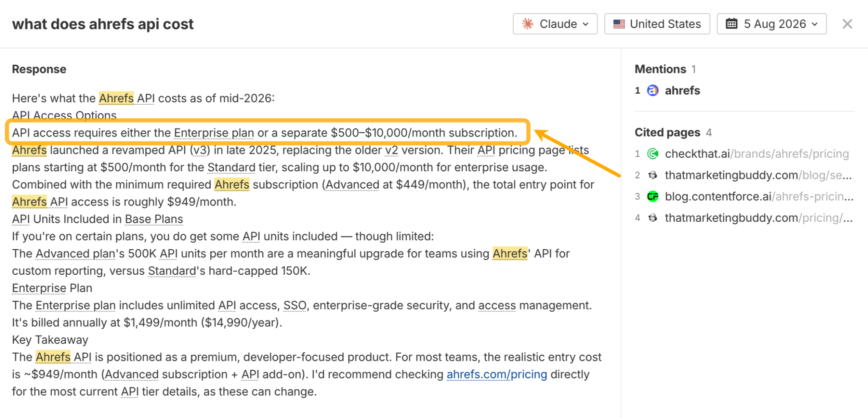Click the highlighted Ahrefs in the first line
The height and width of the screenshot is (418, 868).
[x=116, y=98]
